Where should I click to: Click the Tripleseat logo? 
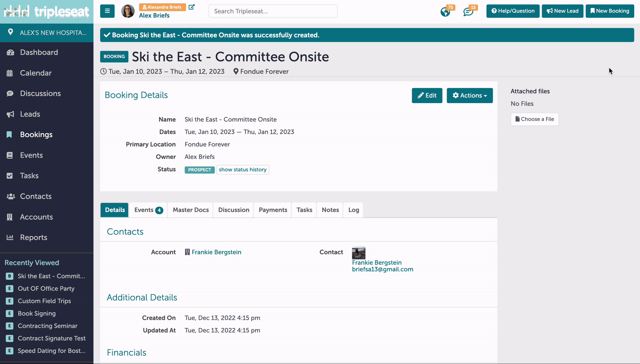click(x=46, y=12)
